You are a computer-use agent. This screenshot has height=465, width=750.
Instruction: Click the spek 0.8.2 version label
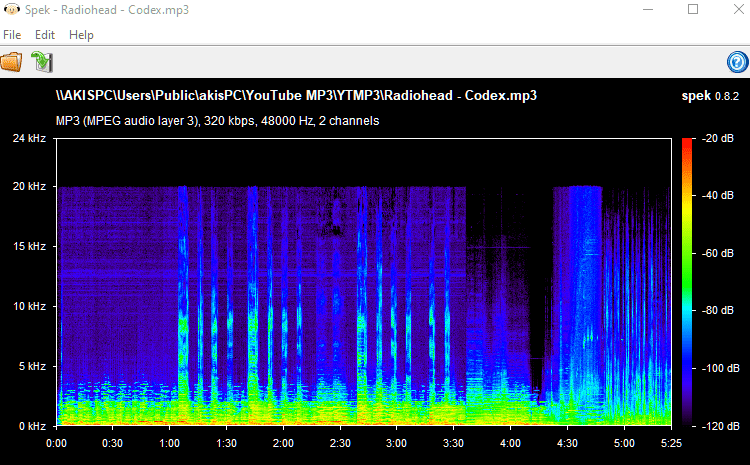point(710,96)
